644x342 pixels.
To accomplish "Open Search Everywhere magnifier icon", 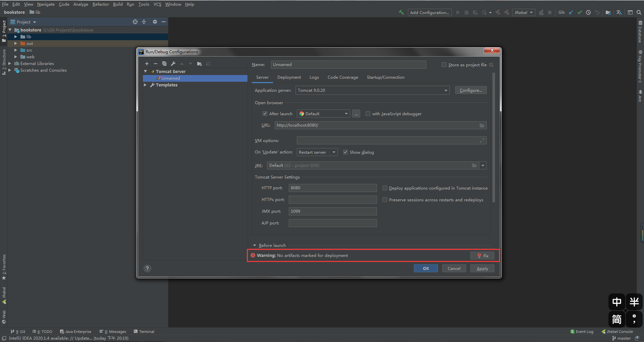I will (x=639, y=12).
